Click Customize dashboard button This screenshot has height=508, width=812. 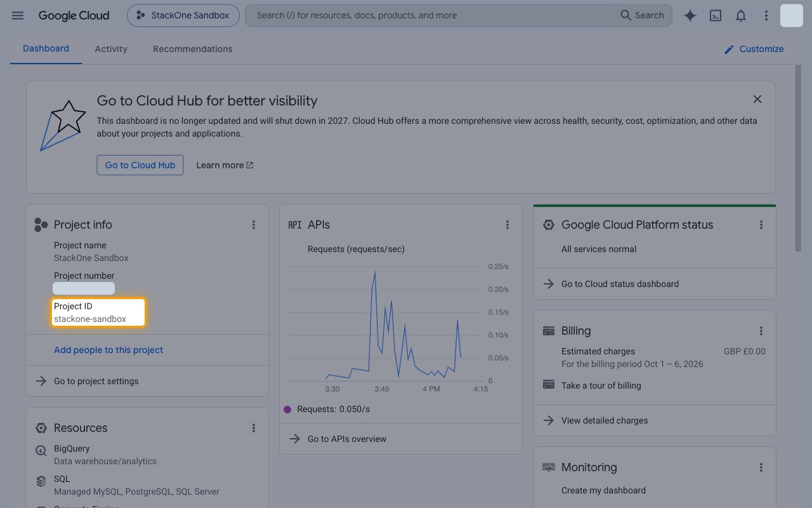click(x=754, y=49)
